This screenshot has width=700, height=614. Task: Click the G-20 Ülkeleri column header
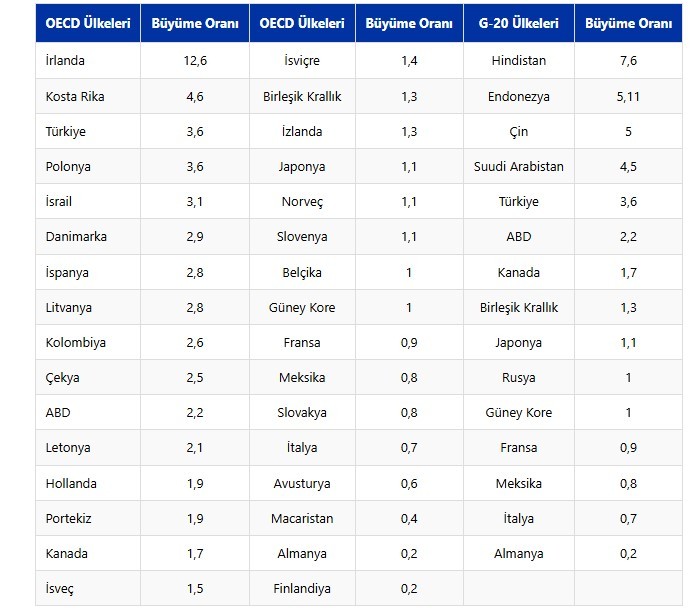click(518, 24)
